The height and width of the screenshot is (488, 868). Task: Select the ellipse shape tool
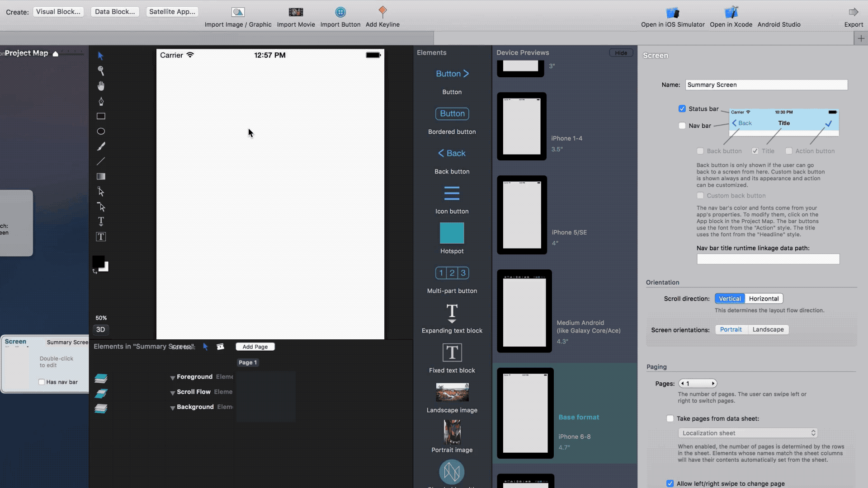click(x=101, y=131)
